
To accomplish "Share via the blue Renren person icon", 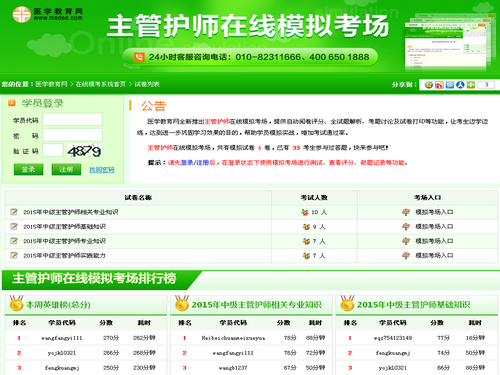I will tap(460, 85).
